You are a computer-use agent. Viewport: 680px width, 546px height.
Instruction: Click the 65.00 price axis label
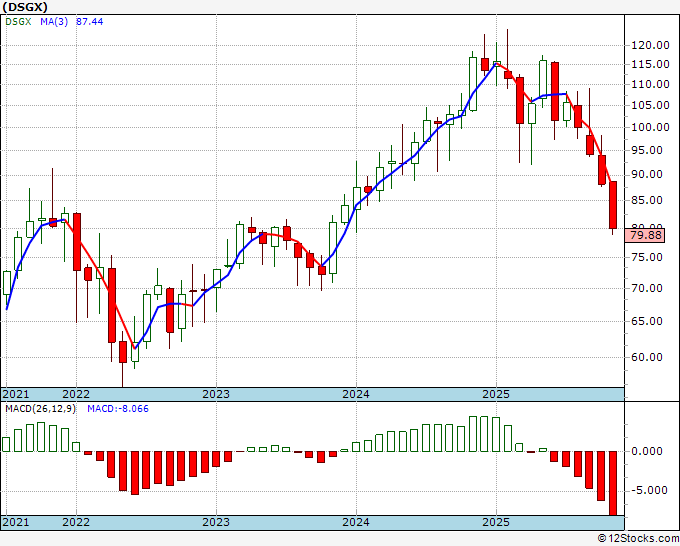tap(646, 321)
